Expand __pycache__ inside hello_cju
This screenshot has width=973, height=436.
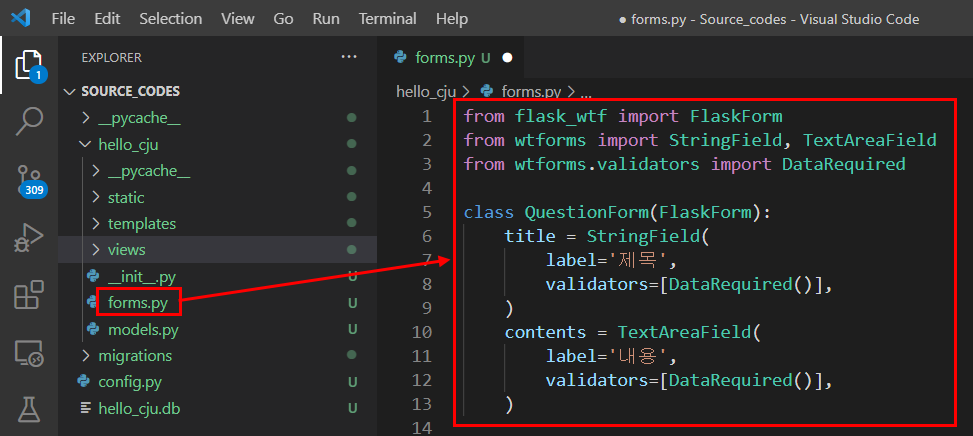pos(95,171)
